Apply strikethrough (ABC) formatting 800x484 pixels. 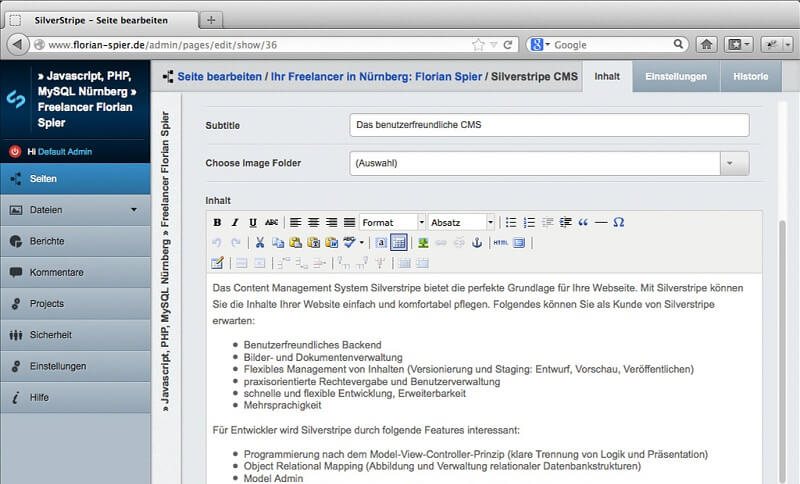pyautogui.click(x=271, y=222)
